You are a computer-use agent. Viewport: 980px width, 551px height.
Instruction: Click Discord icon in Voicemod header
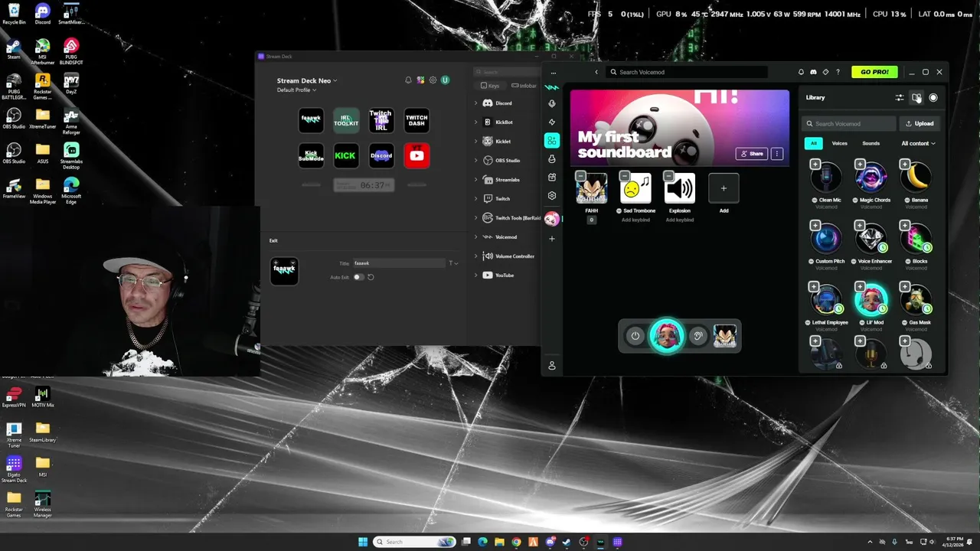click(813, 72)
